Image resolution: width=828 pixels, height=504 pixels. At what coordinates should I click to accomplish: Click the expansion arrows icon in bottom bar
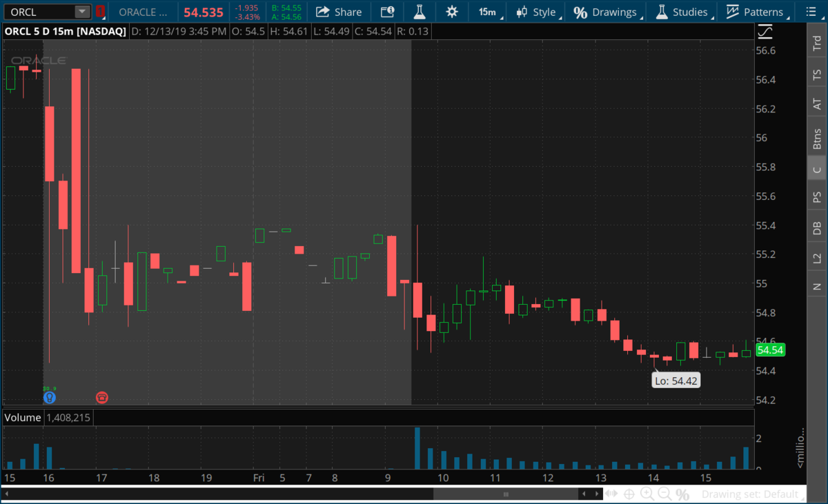coord(611,494)
